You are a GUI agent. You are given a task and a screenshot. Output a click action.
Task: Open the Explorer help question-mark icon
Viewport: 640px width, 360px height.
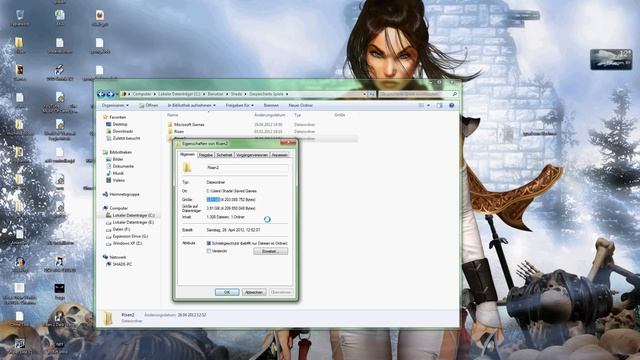(451, 105)
